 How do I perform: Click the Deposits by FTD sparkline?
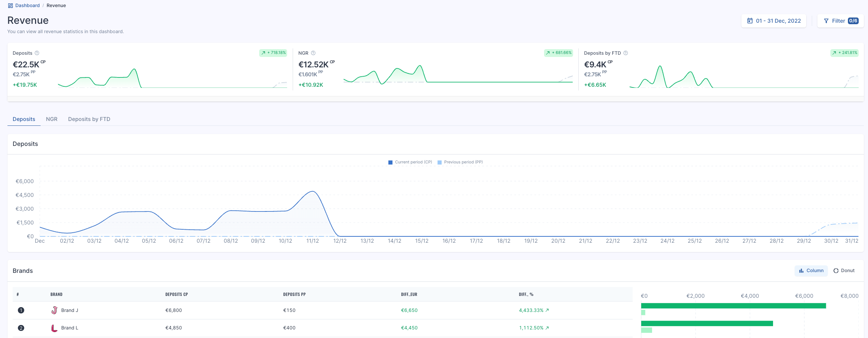[x=744, y=77]
